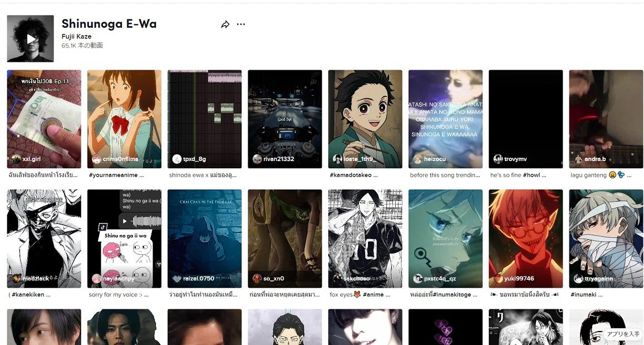644x345 pixels.
Task: Open the ttryagainn bandaged character video
Action: pos(606,239)
